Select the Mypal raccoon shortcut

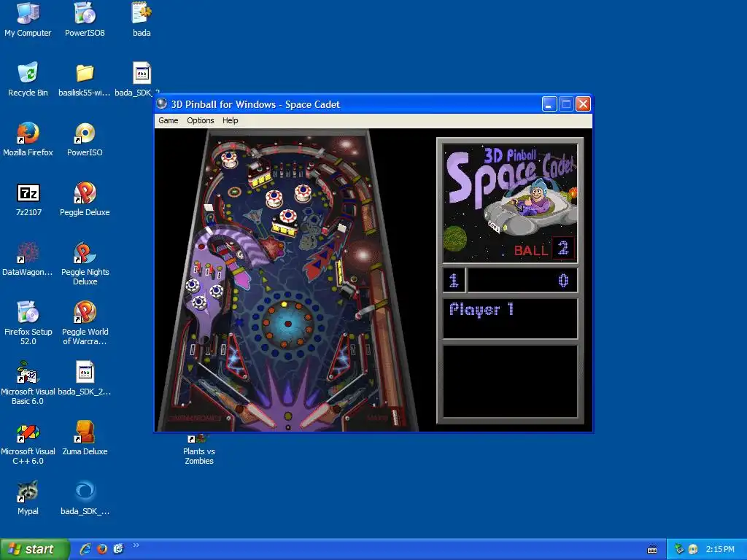[x=28, y=498]
